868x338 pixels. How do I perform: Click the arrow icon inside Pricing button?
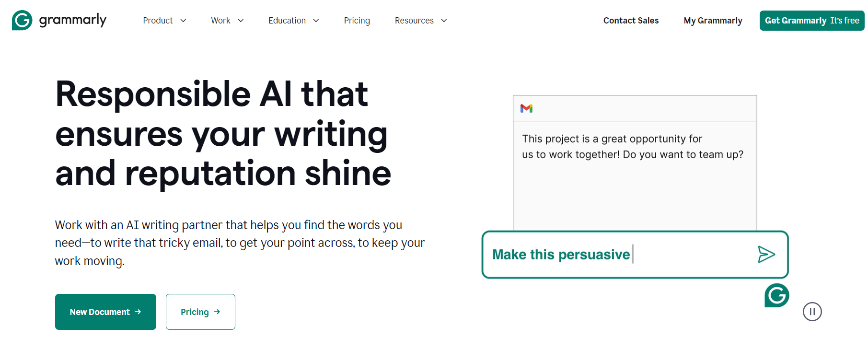coord(217,312)
